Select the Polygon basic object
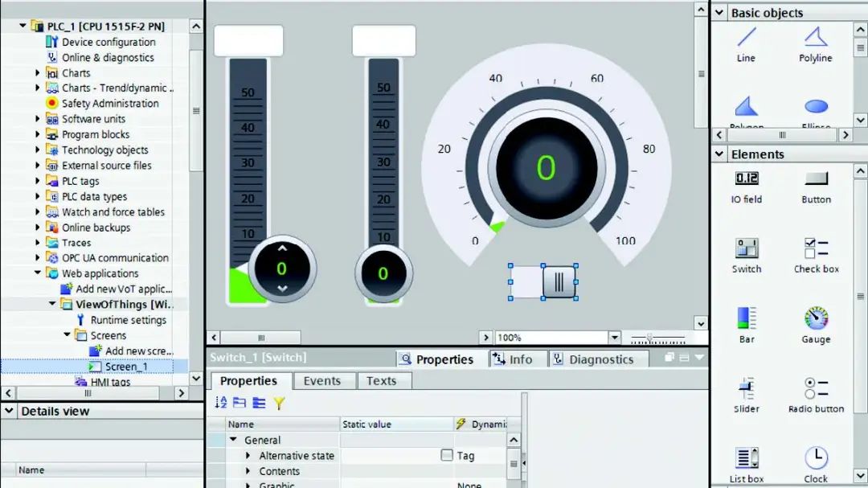The width and height of the screenshot is (868, 488). click(746, 113)
